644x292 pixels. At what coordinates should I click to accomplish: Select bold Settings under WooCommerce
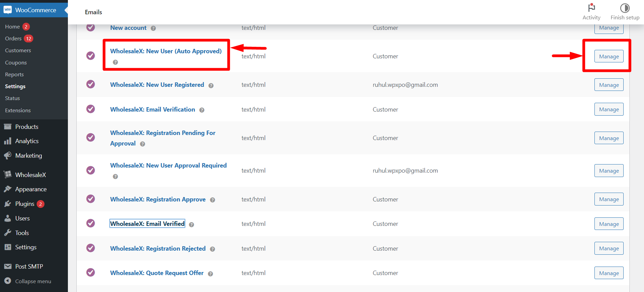click(x=15, y=86)
